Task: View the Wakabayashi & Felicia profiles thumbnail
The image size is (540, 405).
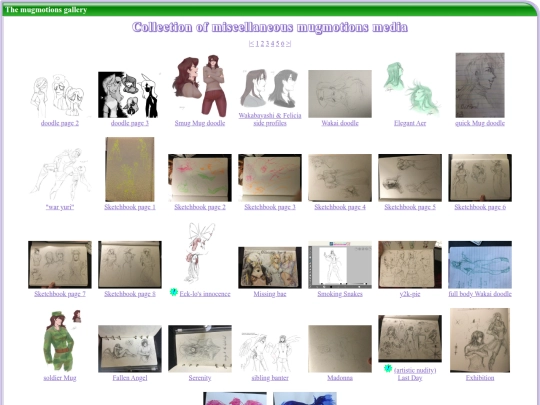Action: pos(270,88)
